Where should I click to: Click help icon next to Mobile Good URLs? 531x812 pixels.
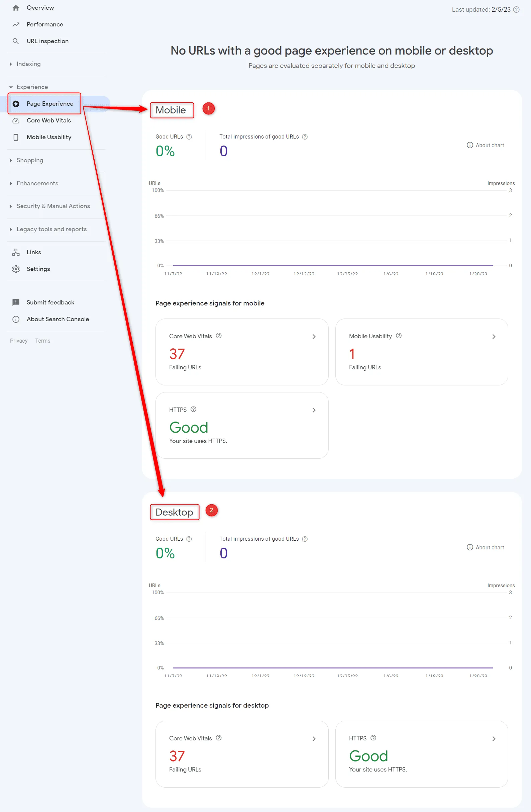[189, 137]
